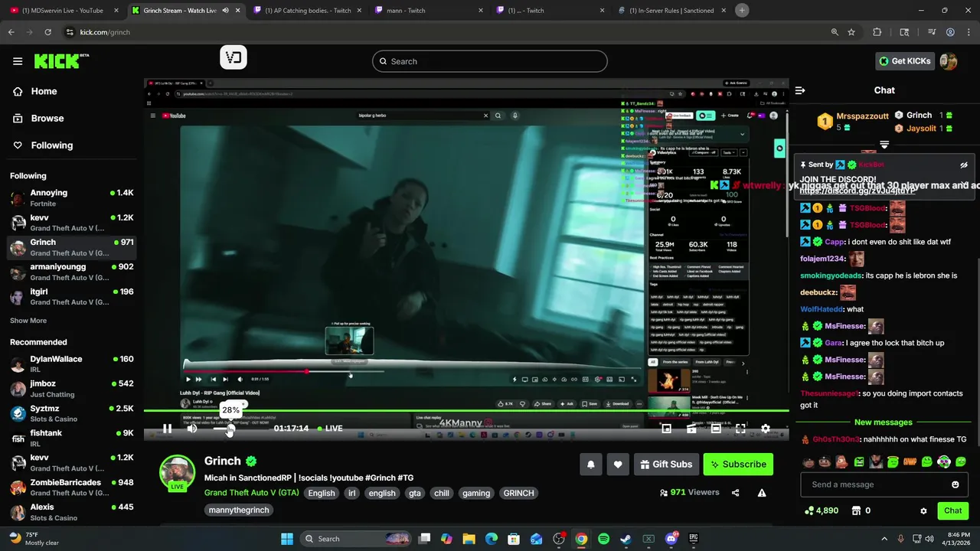This screenshot has width=980, height=551.
Task: Switch to MDSwervin Live YouTube tab
Action: [x=63, y=11]
